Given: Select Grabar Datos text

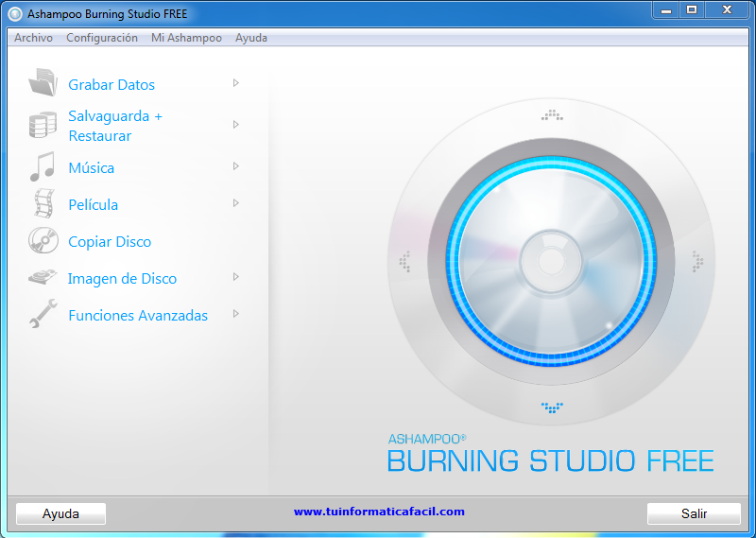Looking at the screenshot, I should point(112,85).
